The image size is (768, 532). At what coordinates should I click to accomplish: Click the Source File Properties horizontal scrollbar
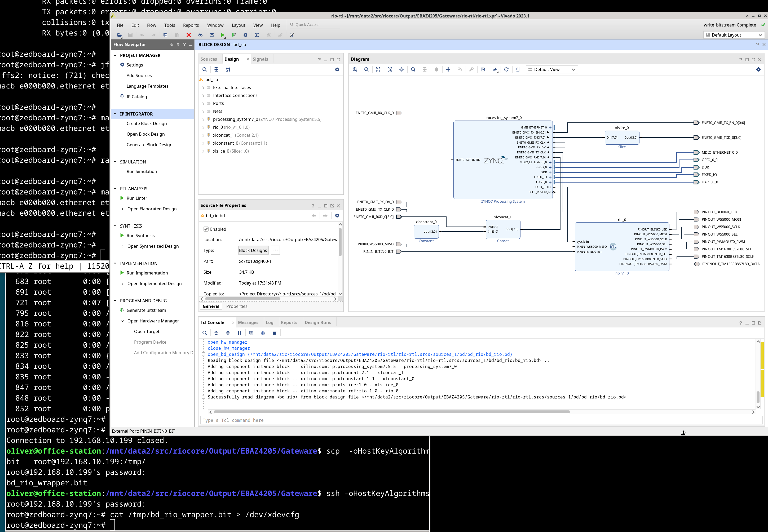click(243, 299)
